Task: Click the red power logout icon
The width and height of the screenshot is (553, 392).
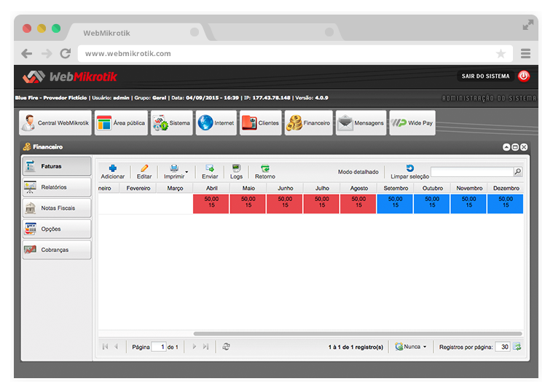Action: point(524,76)
